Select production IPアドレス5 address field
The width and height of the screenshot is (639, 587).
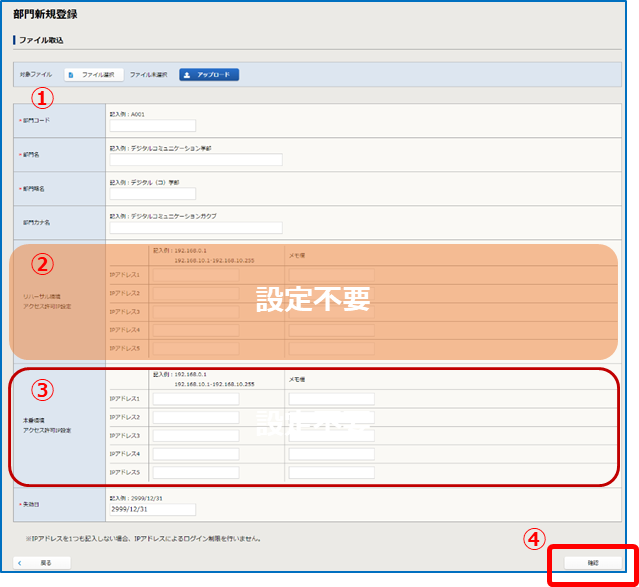(x=196, y=472)
